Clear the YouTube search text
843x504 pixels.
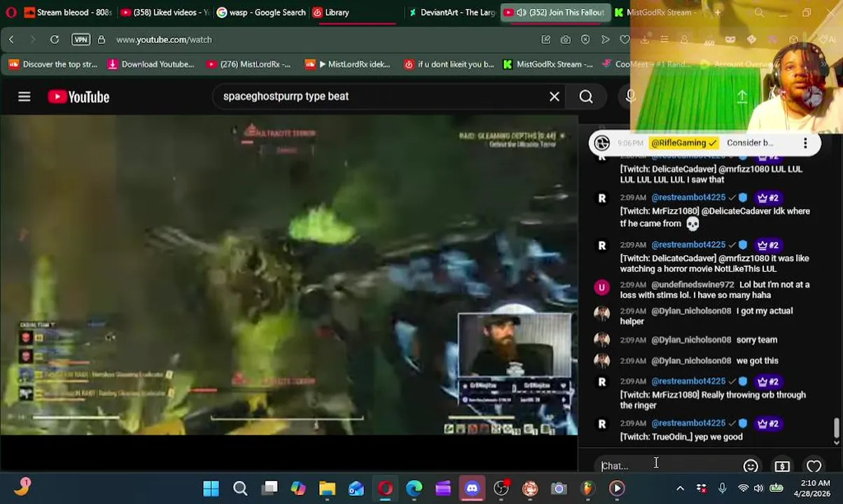point(554,97)
